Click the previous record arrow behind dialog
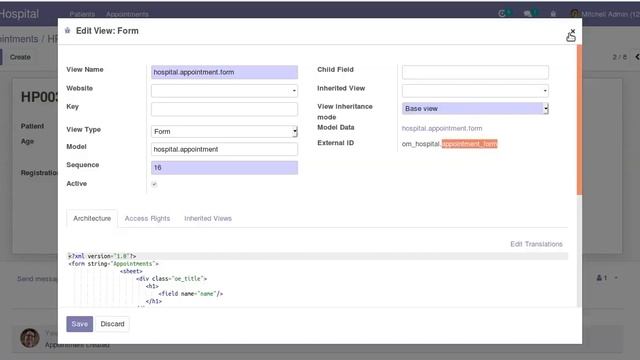640x360 pixels. (x=637, y=57)
